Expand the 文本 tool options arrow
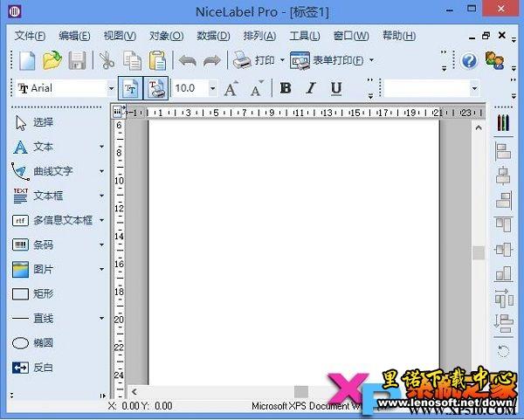 (101, 147)
